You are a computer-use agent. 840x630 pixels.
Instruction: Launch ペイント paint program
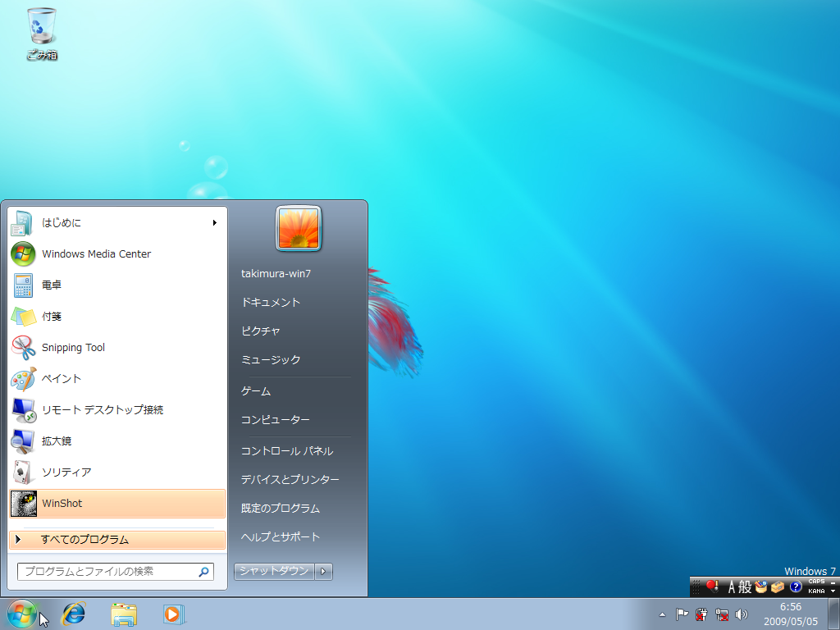tap(117, 379)
